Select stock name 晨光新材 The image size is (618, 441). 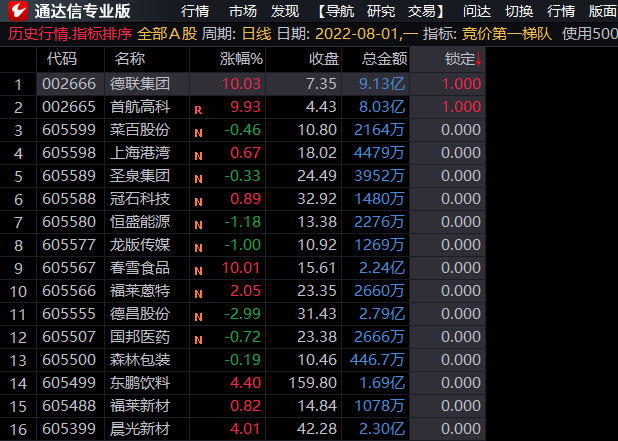140,429
